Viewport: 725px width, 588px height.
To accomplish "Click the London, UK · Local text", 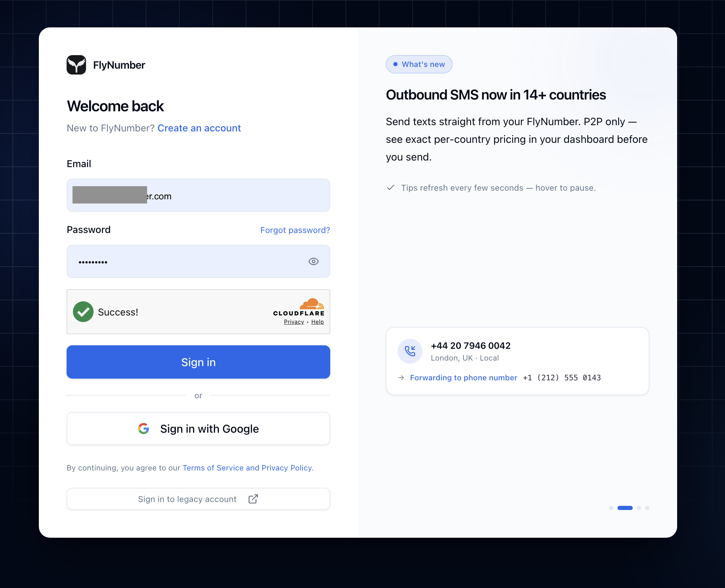I will [x=465, y=358].
